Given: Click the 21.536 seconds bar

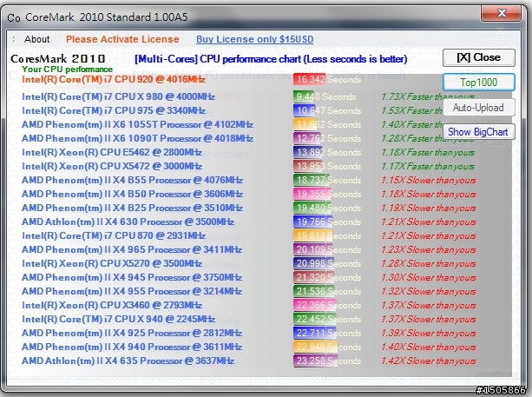Looking at the screenshot, I should tap(314, 292).
